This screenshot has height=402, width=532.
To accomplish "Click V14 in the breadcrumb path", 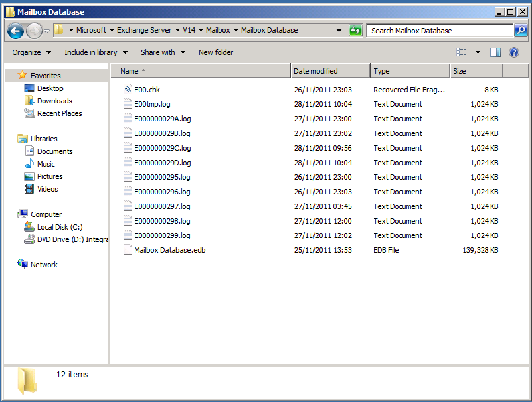I will pos(189,30).
